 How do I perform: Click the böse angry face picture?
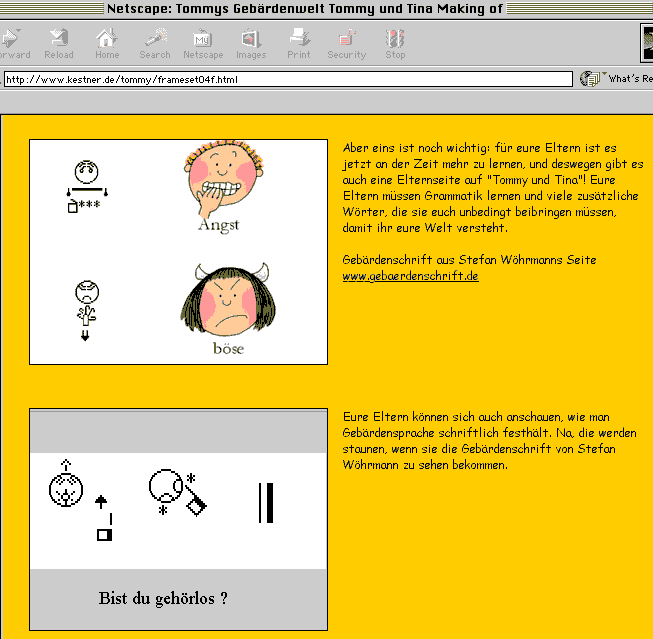point(228,300)
